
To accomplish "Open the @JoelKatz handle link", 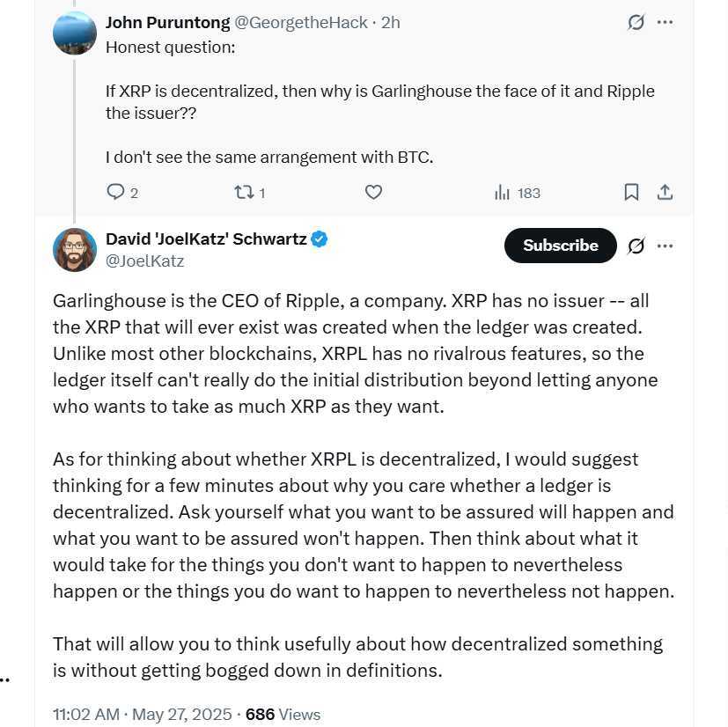I will (x=145, y=261).
